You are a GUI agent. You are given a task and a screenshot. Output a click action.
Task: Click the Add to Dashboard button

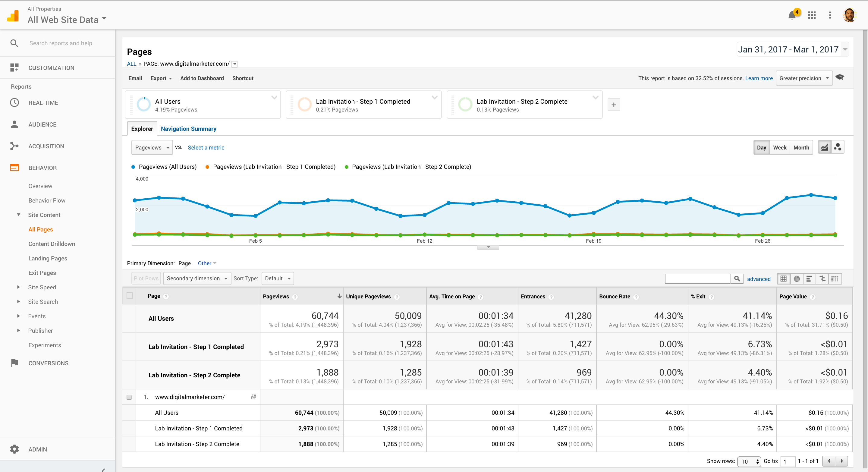point(201,78)
